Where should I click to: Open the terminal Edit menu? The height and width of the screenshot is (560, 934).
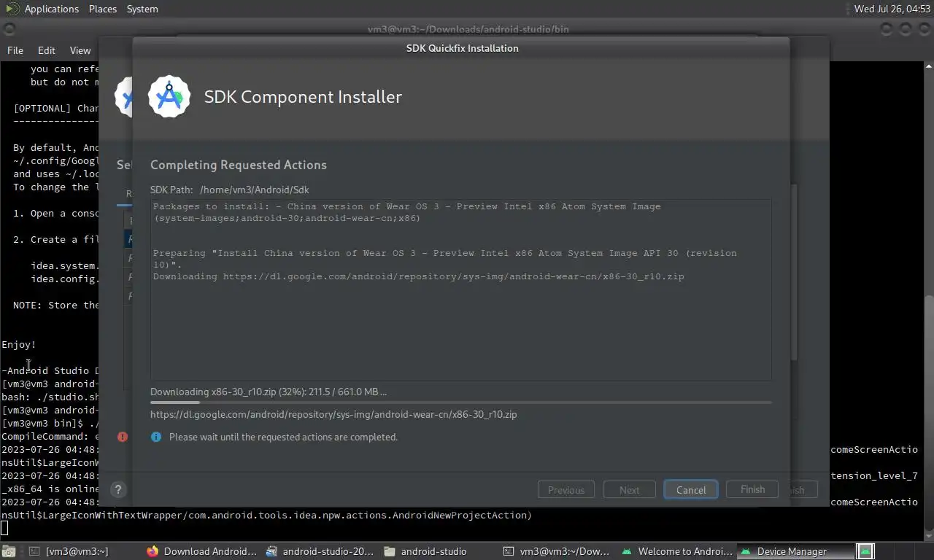pyautogui.click(x=47, y=50)
